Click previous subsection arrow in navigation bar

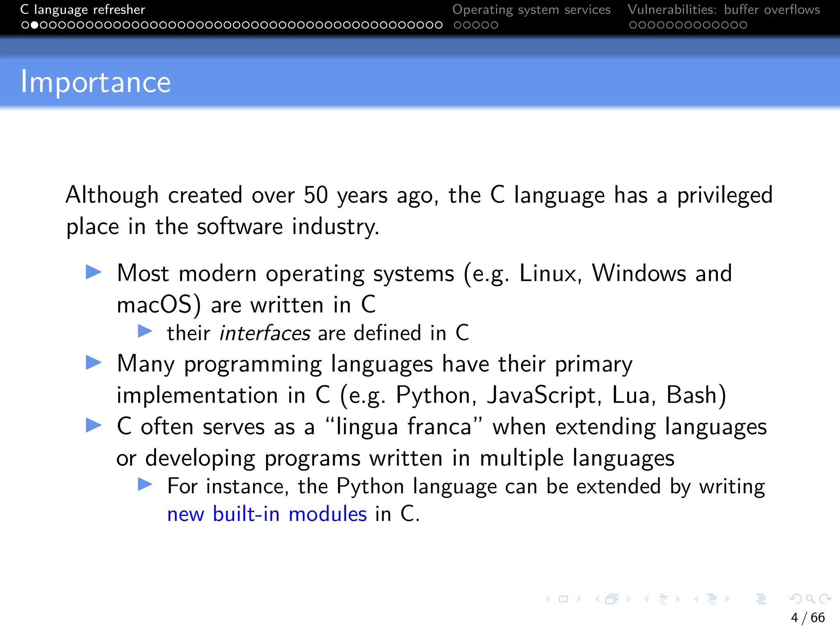click(646, 599)
